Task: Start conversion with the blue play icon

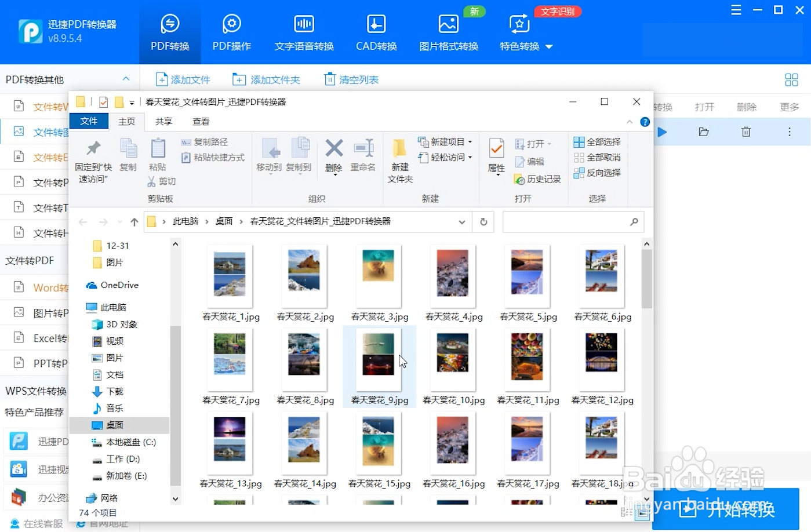Action: click(662, 132)
